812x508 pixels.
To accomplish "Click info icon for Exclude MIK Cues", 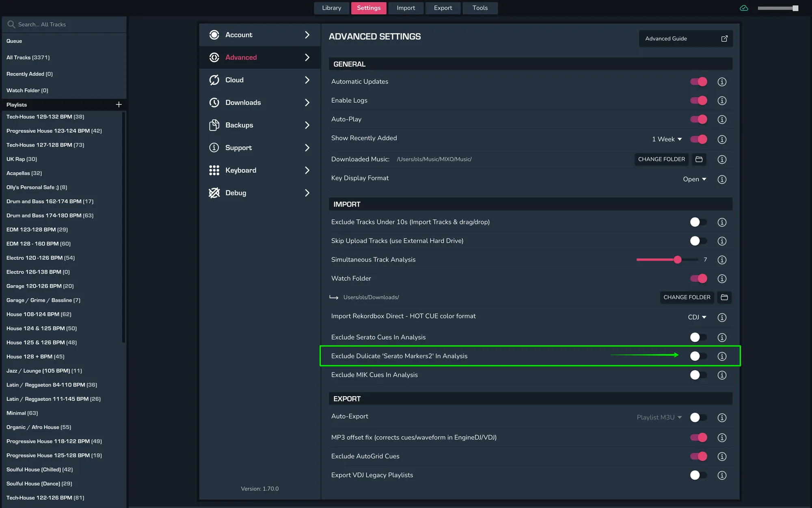I will click(722, 375).
